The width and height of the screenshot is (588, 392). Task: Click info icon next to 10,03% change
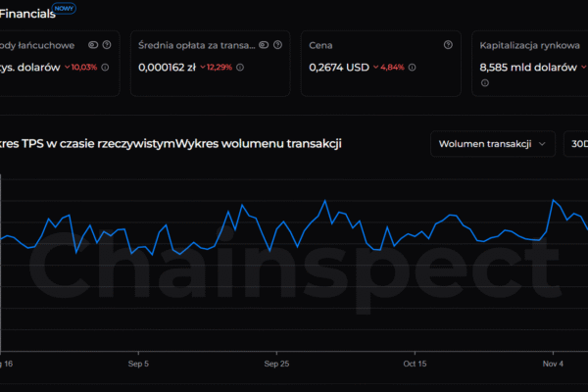(105, 68)
